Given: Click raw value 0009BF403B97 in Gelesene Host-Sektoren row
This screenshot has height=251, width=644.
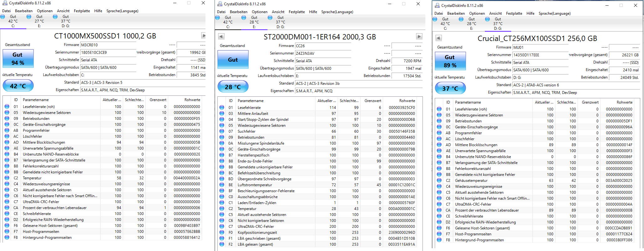Looking at the screenshot, I should (x=187, y=225).
